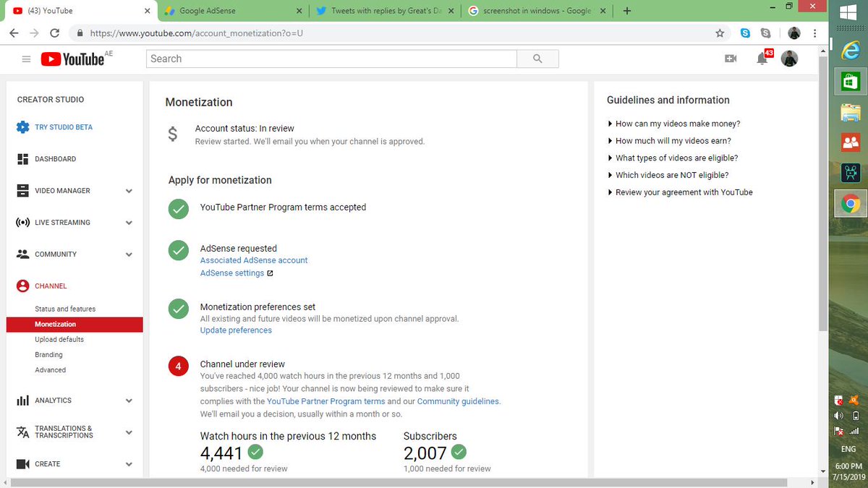
Task: Open Advanced under Channel
Action: [x=50, y=369]
